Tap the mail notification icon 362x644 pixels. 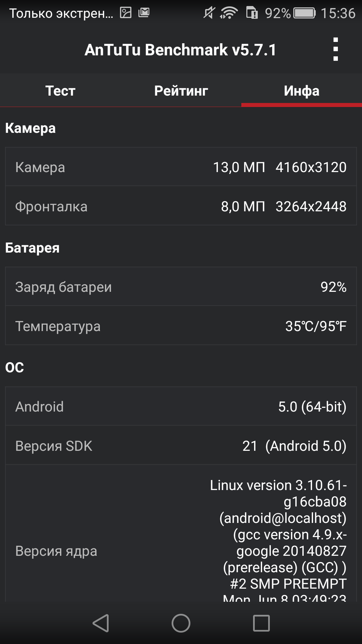(144, 13)
